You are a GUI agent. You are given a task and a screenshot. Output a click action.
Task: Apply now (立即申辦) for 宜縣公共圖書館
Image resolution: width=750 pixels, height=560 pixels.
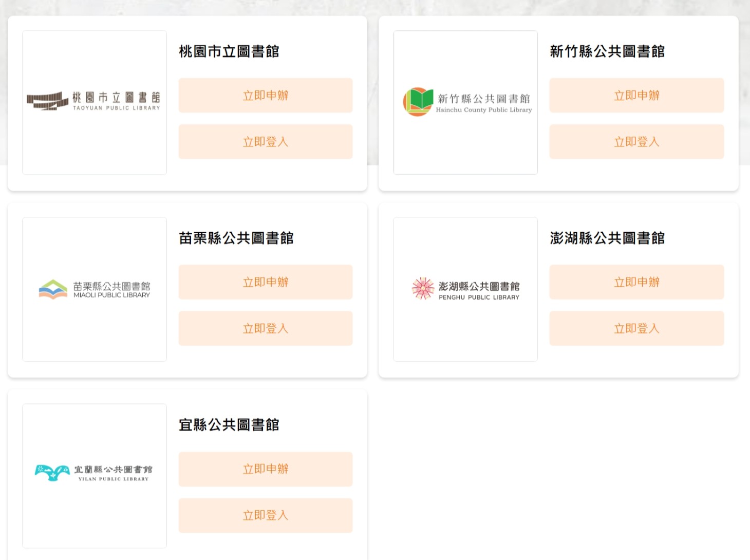[x=266, y=469]
